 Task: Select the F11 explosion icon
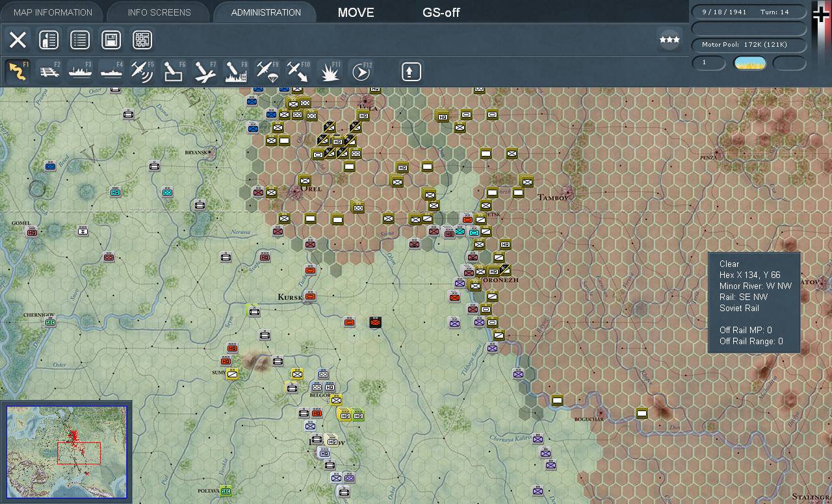tap(330, 71)
